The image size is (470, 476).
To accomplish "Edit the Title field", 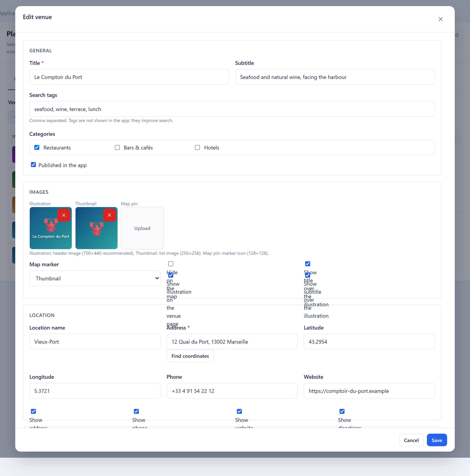I will (x=129, y=77).
